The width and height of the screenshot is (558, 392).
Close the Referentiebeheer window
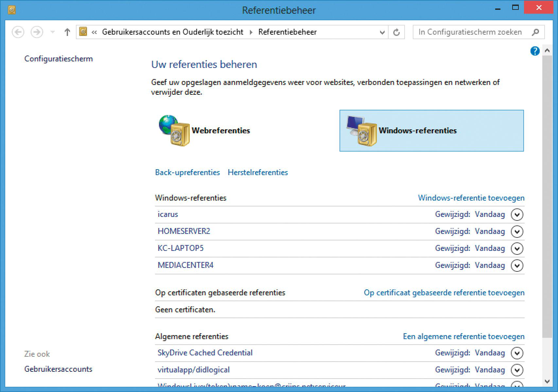(x=539, y=8)
